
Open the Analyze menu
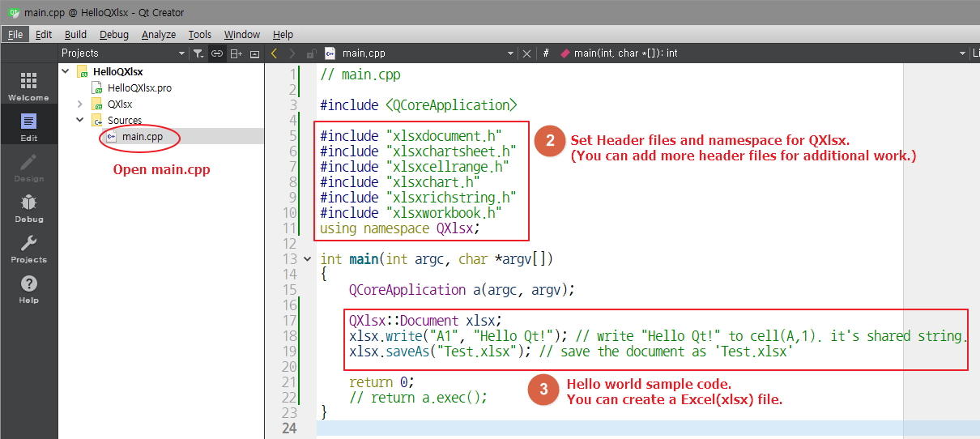(158, 34)
